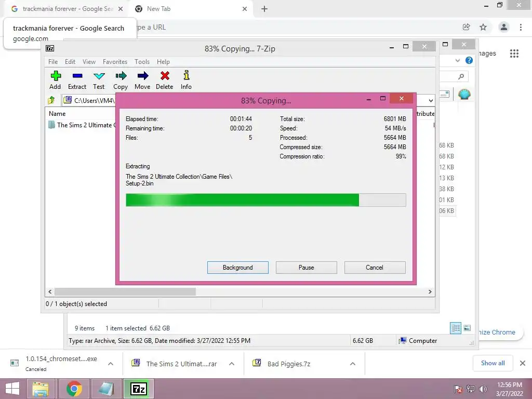532x399 pixels.
Task: Click the volume speaker tray icon
Action: (x=483, y=389)
